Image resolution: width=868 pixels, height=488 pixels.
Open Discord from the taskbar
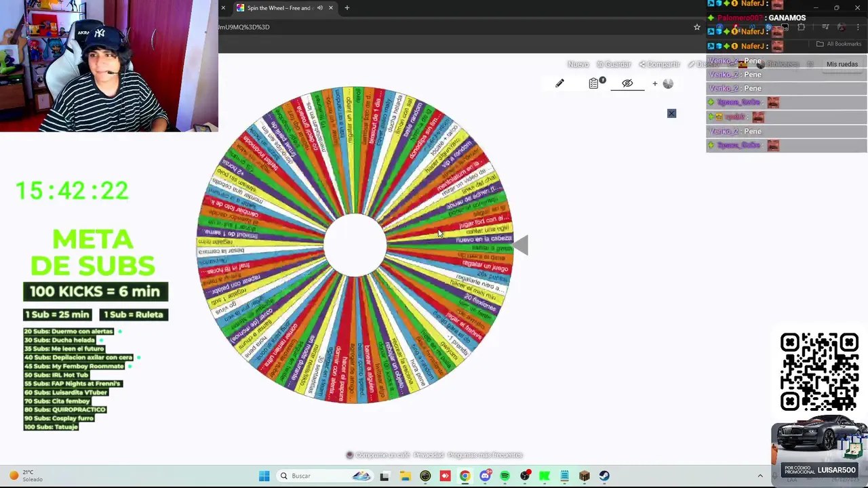point(485,476)
